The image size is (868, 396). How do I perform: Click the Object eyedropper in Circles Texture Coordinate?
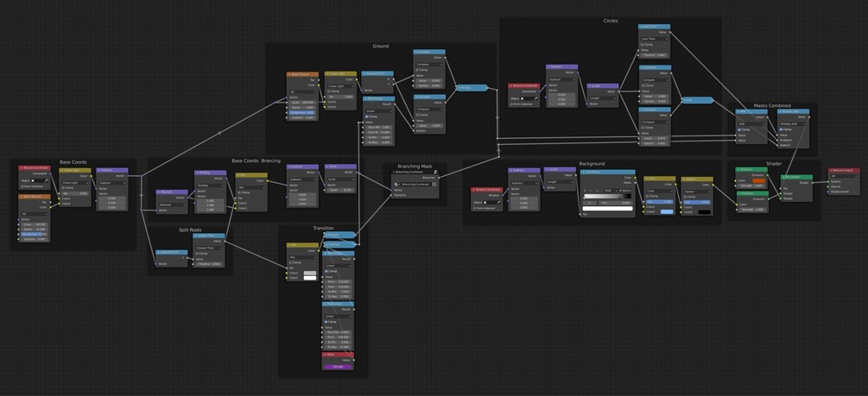tap(535, 98)
